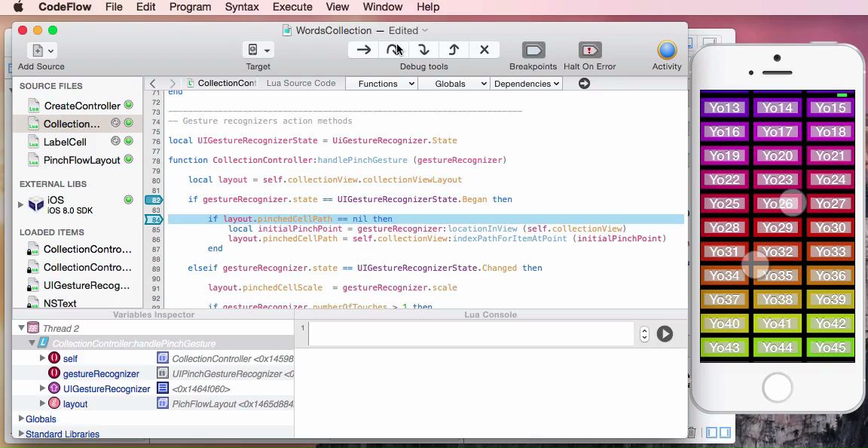Select PinchFlowLayout source file

[82, 160]
